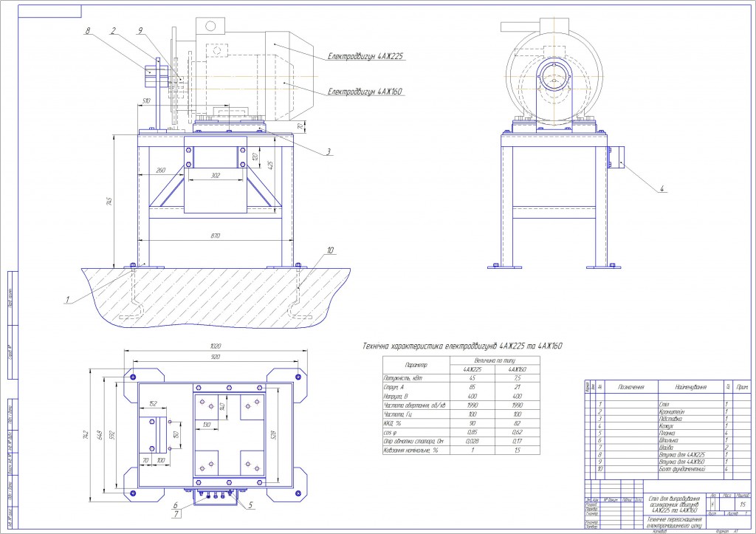Viewport: 756px width, 534px height.
Task: Select the part name 'Кронштейн'
Action: coord(671,412)
